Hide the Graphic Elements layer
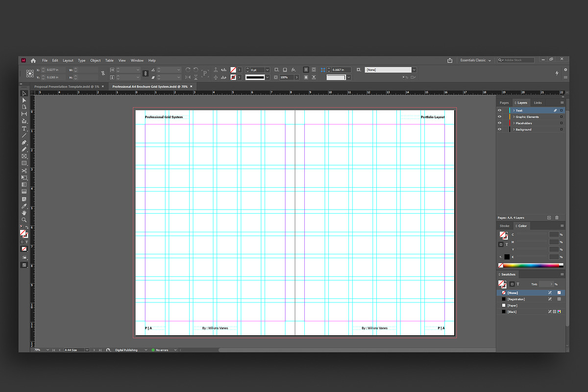The image size is (588, 392). pyautogui.click(x=500, y=117)
